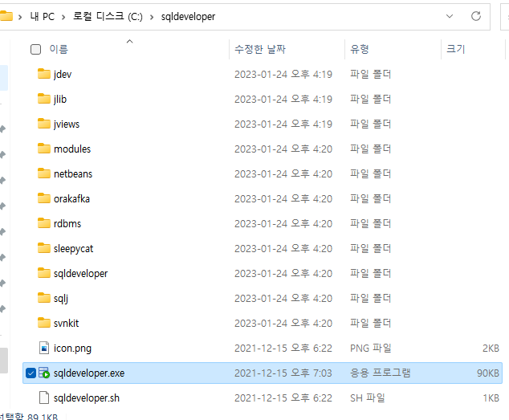Select the rdbms folder name
Screen dimensions: 509x420
click(x=67, y=223)
